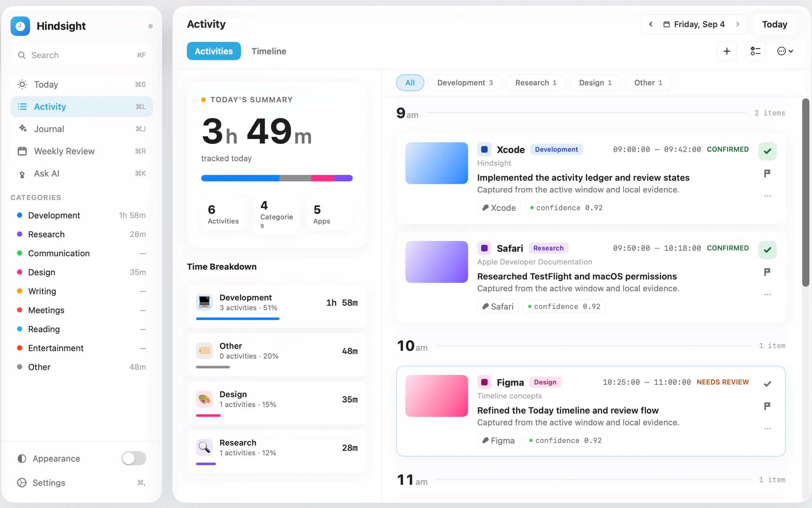Select Activity in the sidebar
Image resolution: width=812 pixels, height=508 pixels.
click(x=82, y=106)
